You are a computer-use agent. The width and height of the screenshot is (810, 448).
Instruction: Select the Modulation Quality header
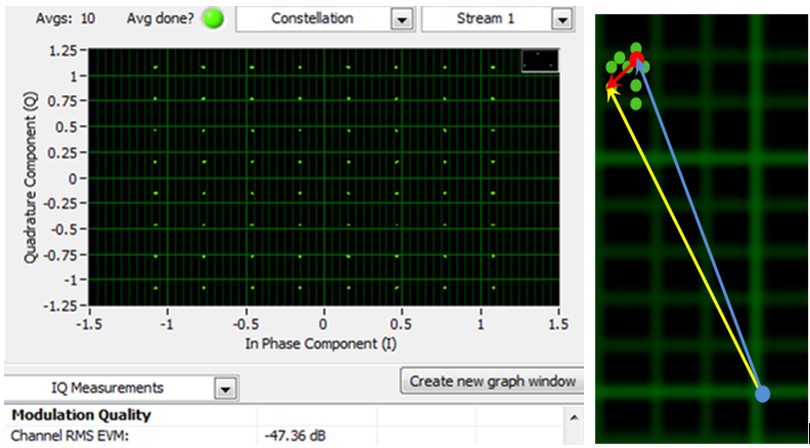(81, 415)
